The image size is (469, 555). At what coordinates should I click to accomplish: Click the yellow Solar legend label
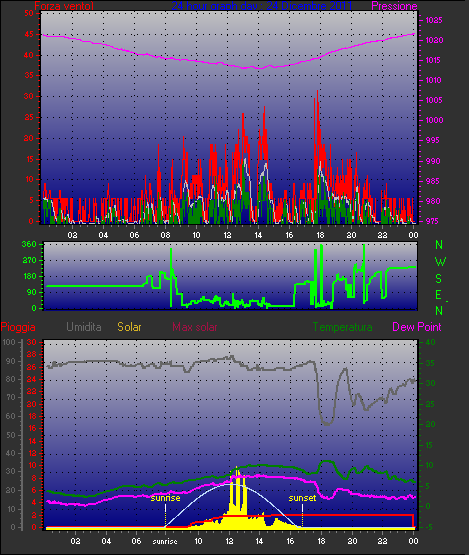129,327
